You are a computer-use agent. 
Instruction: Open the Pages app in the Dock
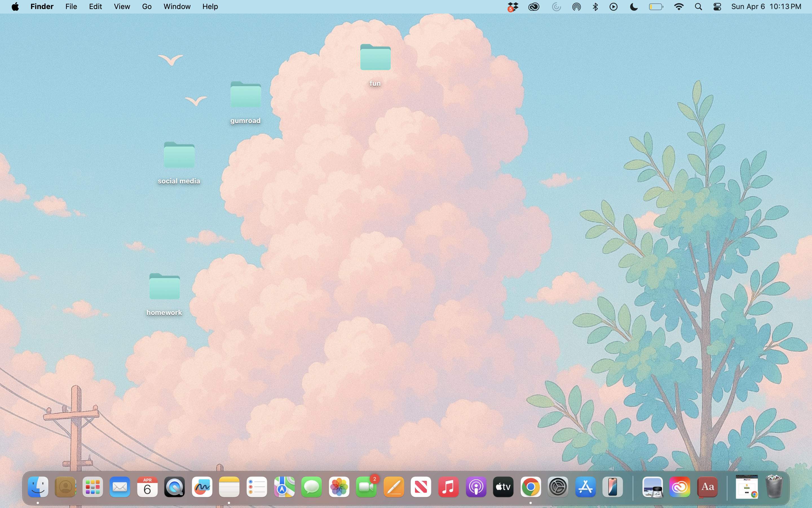(394, 487)
